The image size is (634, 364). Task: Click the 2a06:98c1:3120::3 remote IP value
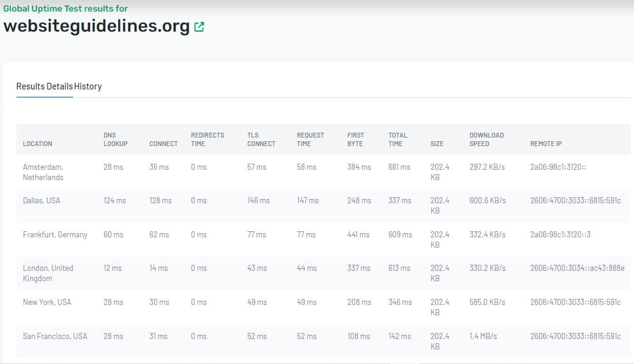point(560,234)
